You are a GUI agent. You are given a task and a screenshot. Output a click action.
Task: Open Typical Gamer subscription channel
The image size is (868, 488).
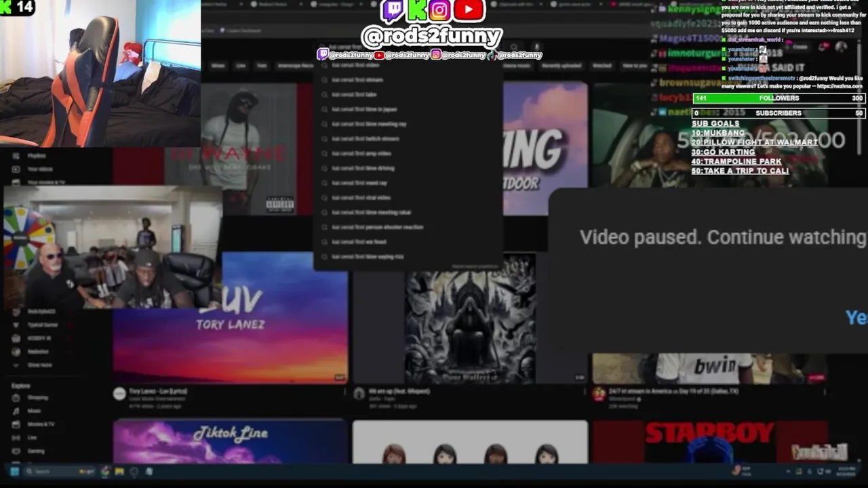[x=42, y=325]
